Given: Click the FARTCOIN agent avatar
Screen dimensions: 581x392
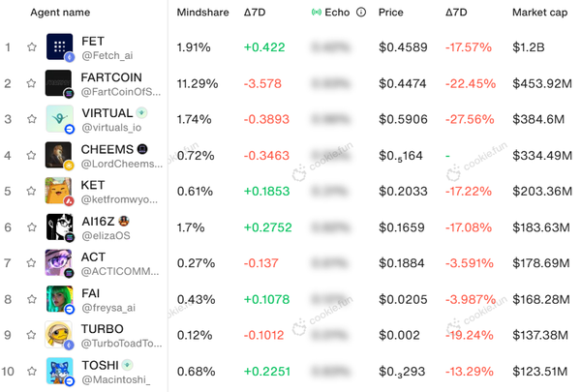Looking at the screenshot, I should (59, 83).
